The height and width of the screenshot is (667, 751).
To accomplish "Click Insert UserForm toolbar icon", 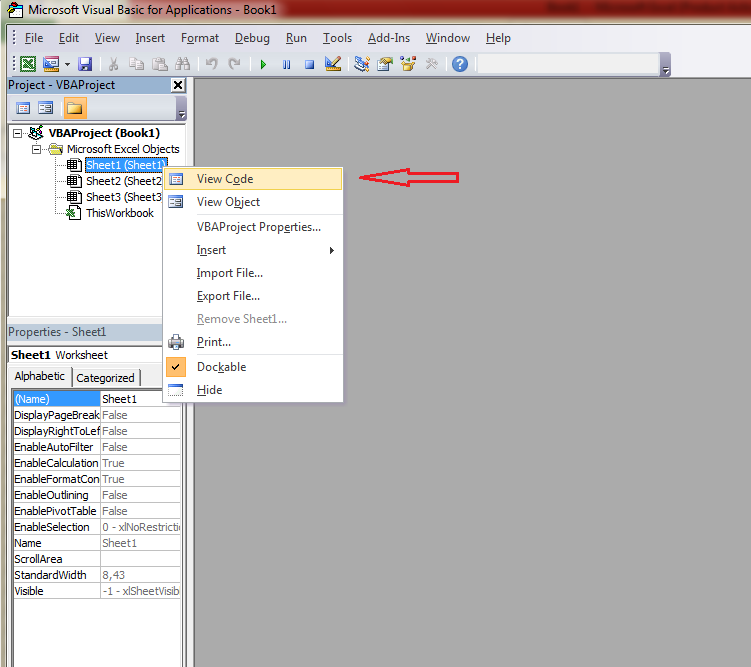I will [51, 64].
